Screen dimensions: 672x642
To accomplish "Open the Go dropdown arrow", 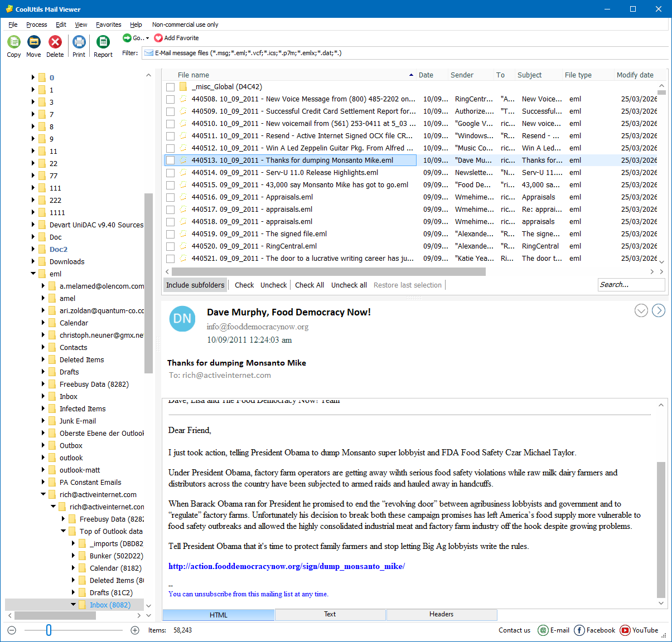I will pos(147,38).
